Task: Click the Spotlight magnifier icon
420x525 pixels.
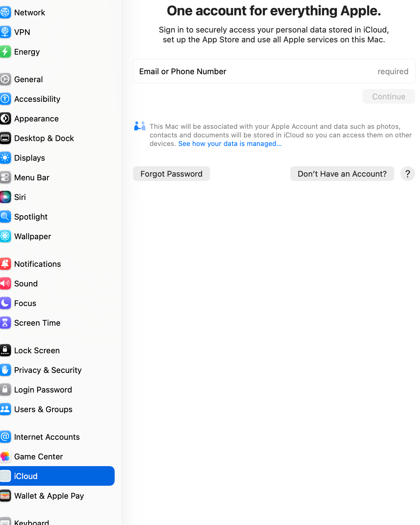Action: (x=5, y=217)
